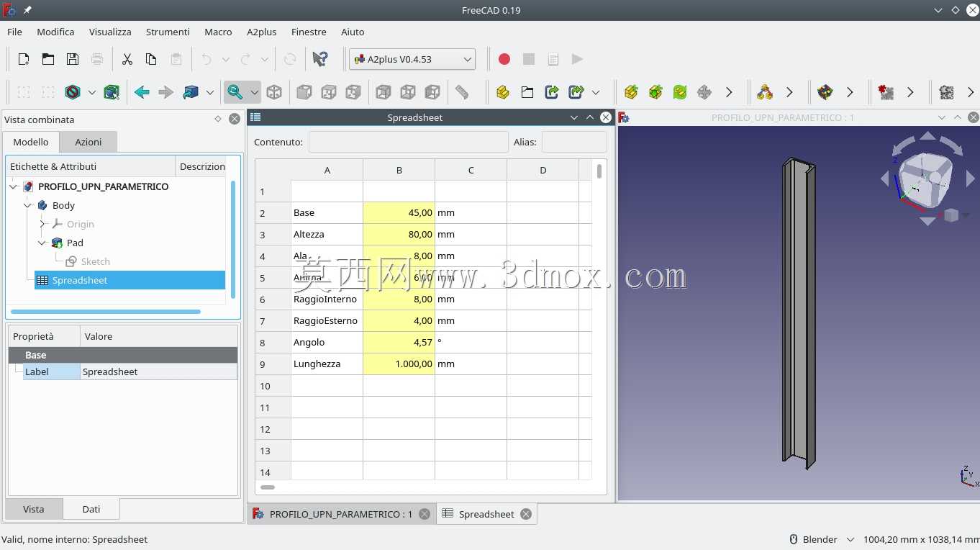Image resolution: width=980 pixels, height=550 pixels.
Task: Open draw style dropdown arrow
Action: pos(91,92)
